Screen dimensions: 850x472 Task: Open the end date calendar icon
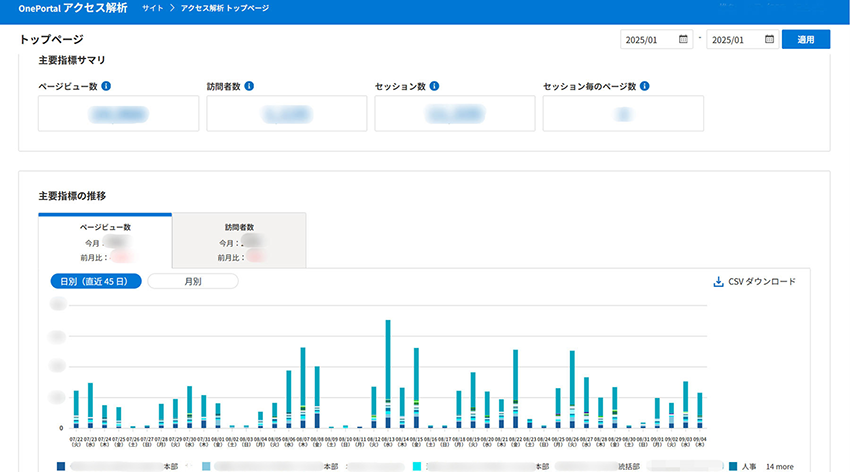click(x=769, y=40)
